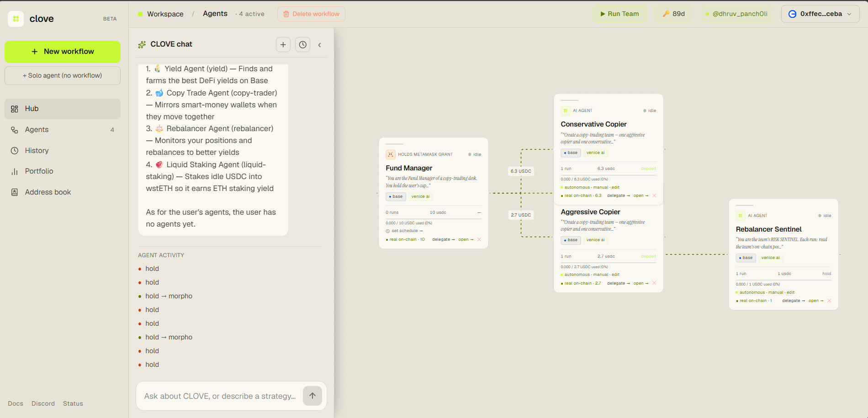Click the key icon showing 89d

(666, 14)
